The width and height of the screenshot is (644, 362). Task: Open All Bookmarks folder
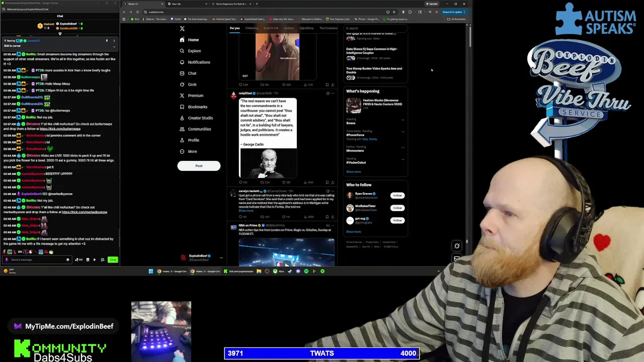point(457,19)
